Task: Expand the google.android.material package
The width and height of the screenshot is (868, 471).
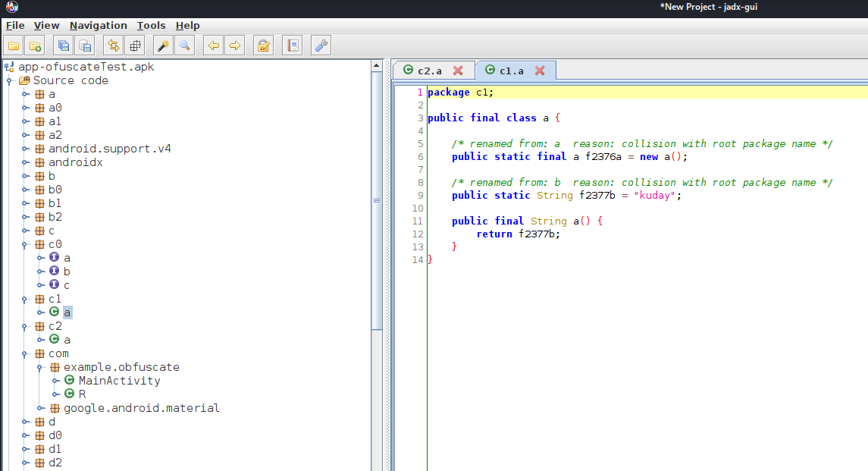Action: [40, 408]
